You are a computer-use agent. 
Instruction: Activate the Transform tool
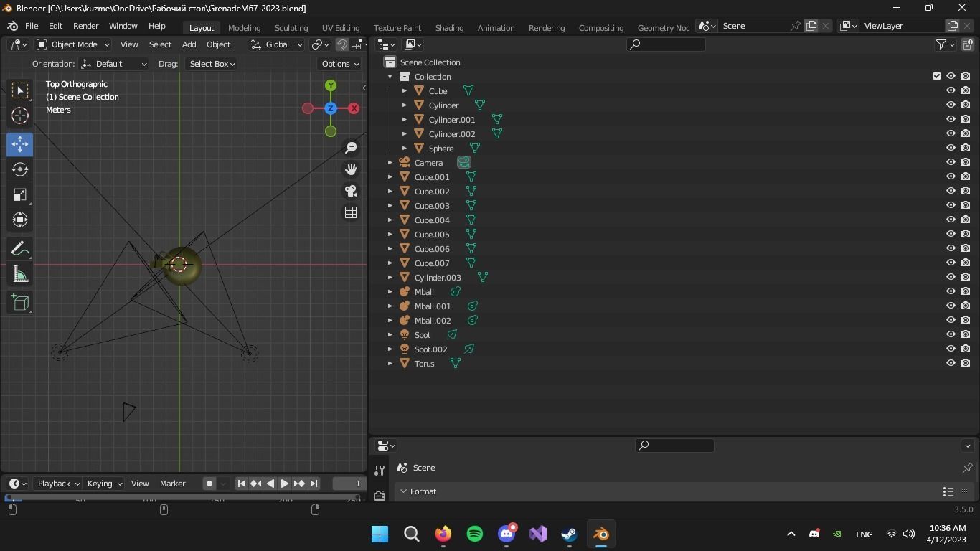(20, 220)
